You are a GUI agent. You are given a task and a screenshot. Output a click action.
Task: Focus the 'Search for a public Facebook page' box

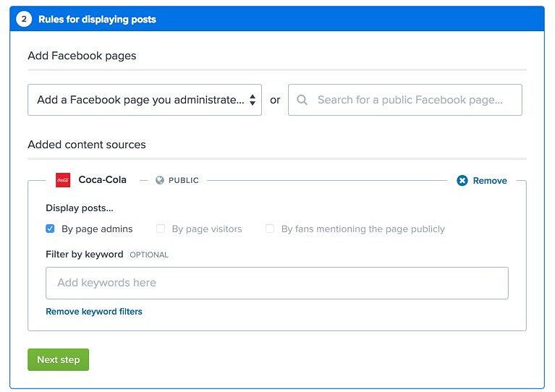(405, 100)
